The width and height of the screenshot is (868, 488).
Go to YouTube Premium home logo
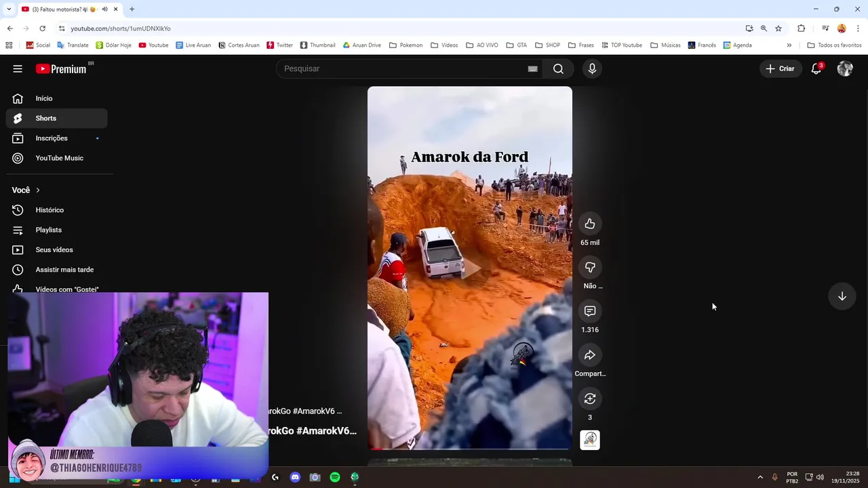tap(62, 68)
